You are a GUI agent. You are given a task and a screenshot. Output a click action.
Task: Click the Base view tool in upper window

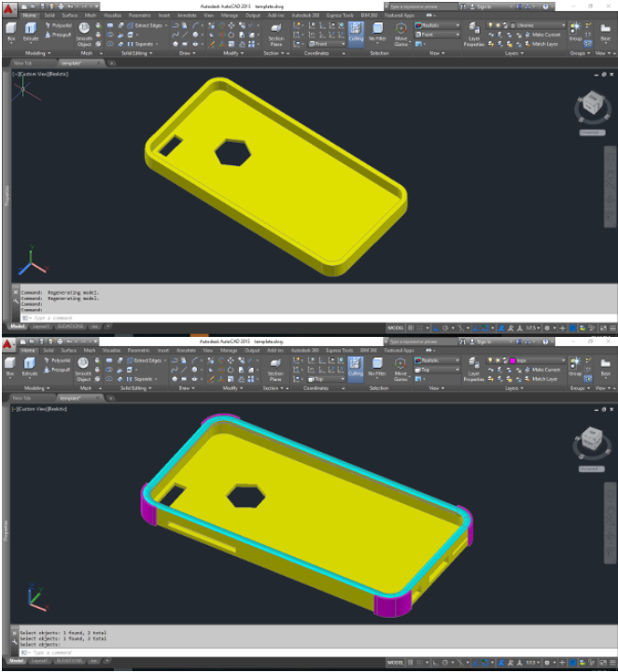(605, 33)
